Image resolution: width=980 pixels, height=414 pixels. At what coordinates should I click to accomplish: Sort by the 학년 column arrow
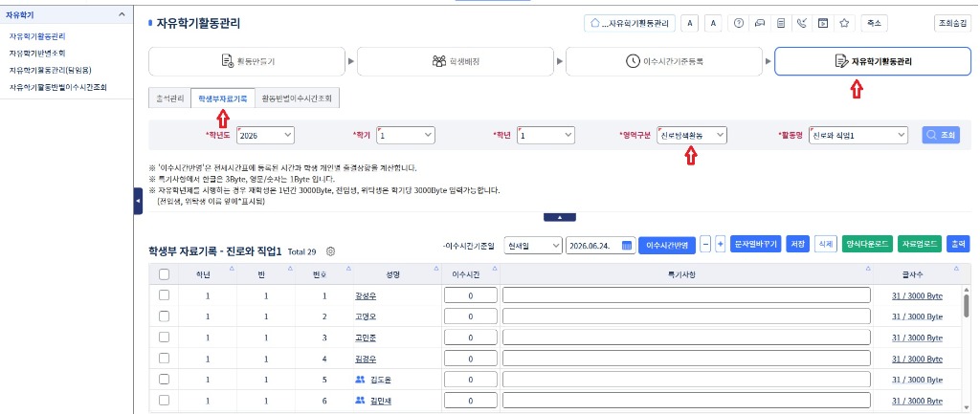pyautogui.click(x=232, y=269)
